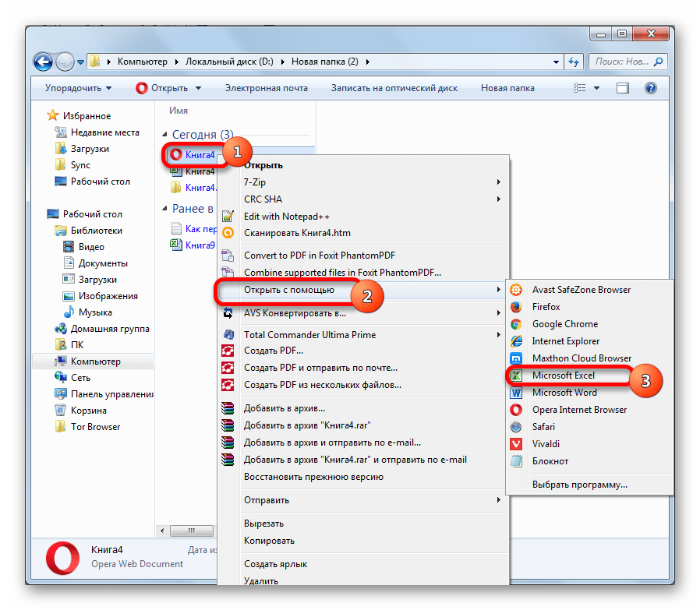Click the Back navigation arrow
700x610 pixels.
(x=44, y=62)
